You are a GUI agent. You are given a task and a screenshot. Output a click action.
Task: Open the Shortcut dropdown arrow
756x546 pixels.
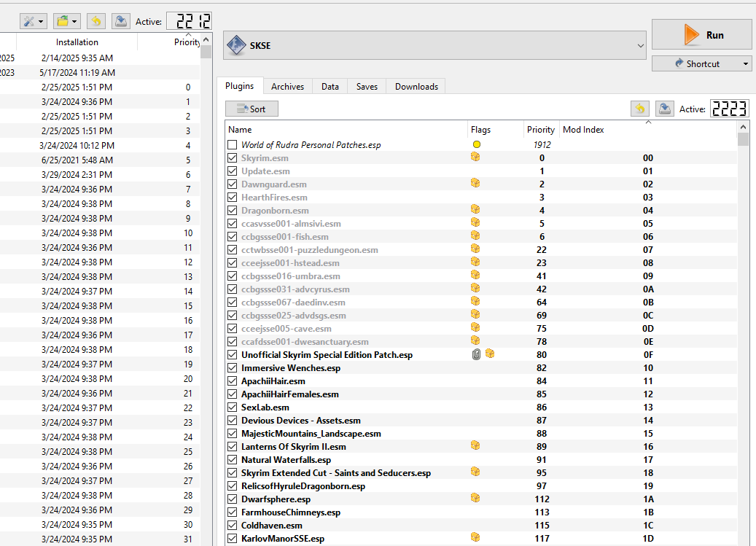[x=745, y=63]
